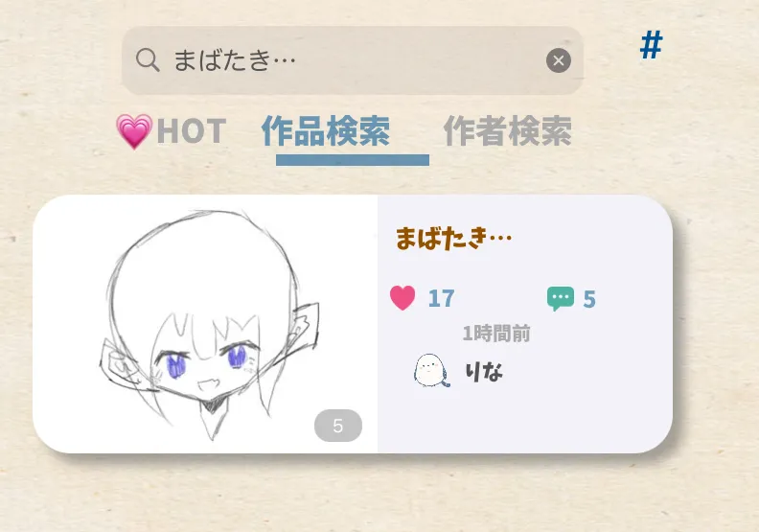Click the comment count 5
759x532 pixels.
coord(589,299)
